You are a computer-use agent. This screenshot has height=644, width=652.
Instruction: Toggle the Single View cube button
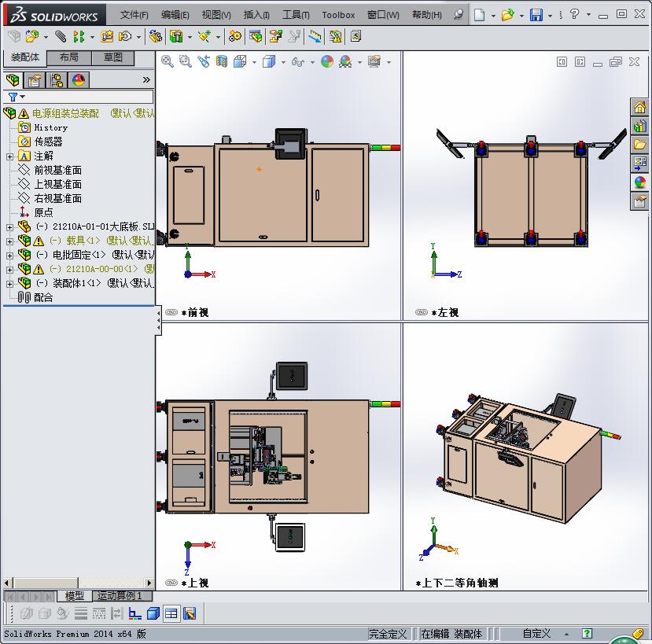tap(153, 613)
